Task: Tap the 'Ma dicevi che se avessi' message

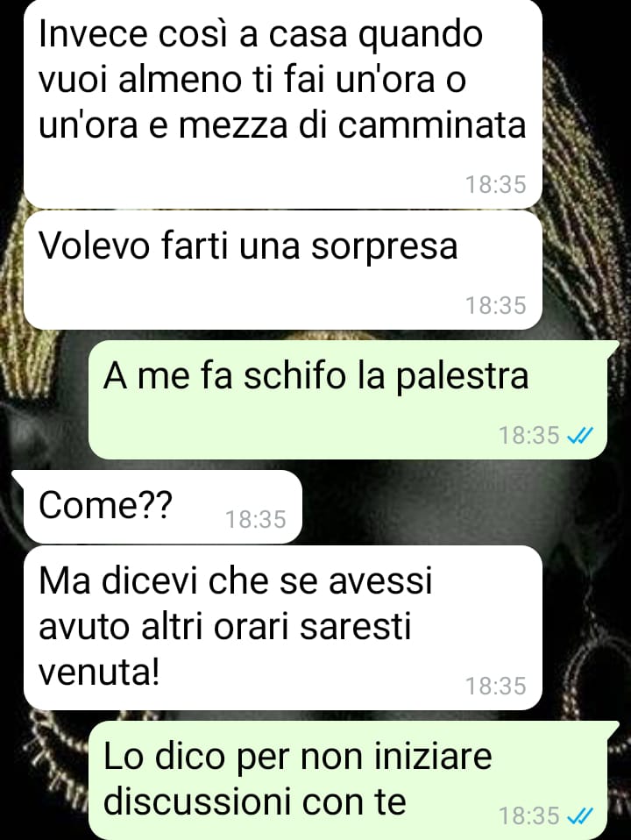Action: (283, 628)
